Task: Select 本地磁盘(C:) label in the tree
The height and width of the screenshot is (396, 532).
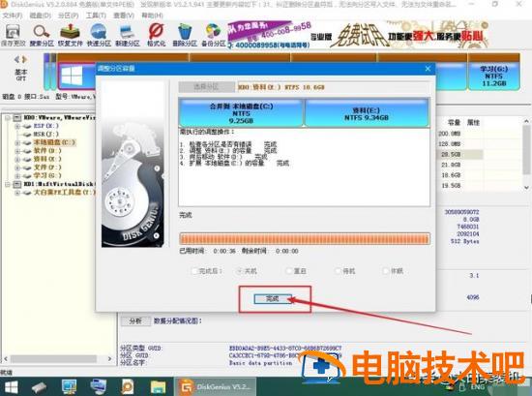Action: point(54,142)
